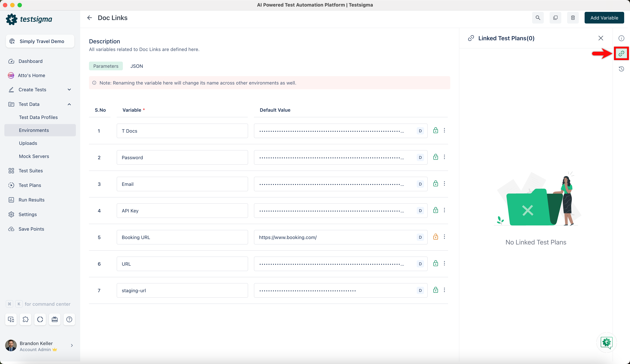The width and height of the screenshot is (630, 364).
Task: Click the Test Suites grid icon
Action: (11, 171)
